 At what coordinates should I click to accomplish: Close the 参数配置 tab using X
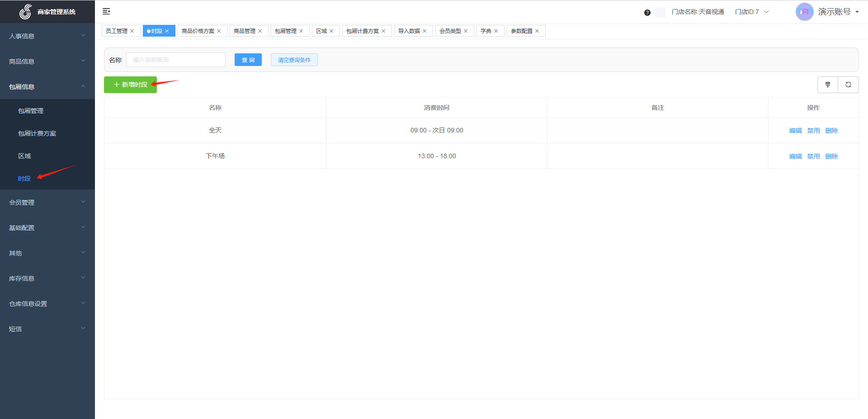pyautogui.click(x=537, y=31)
